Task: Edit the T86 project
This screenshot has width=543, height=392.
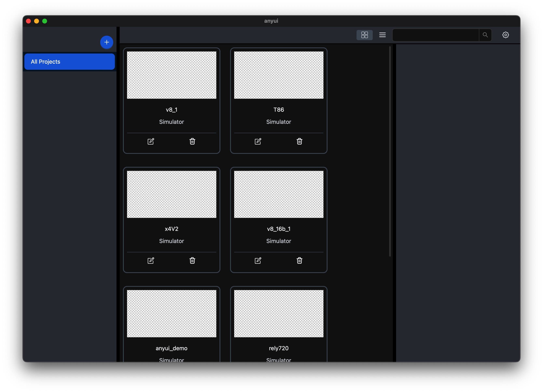Action: (258, 141)
